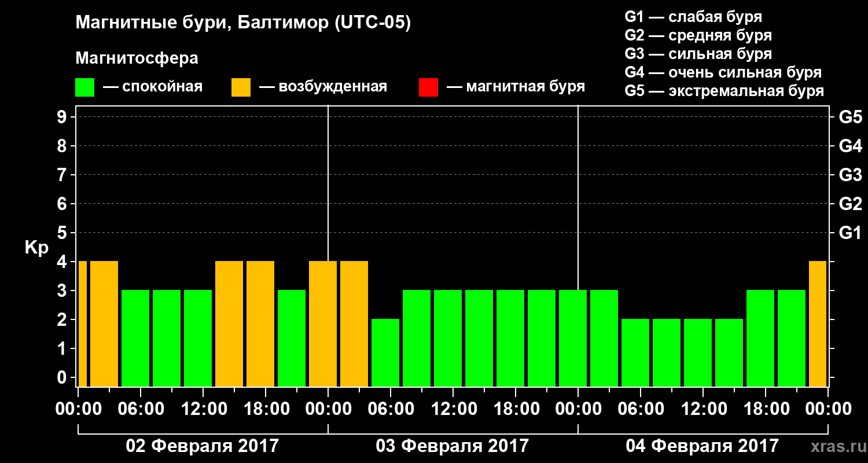Screen dimensions: 868x463
Task: Click the '18:00' time label above 04 Февраля
Action: click(x=766, y=409)
